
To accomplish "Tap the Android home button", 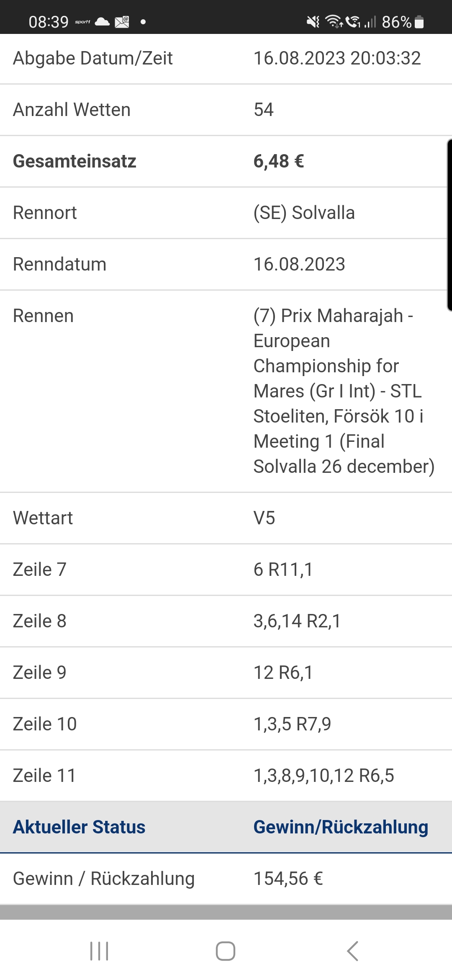I will (226, 951).
